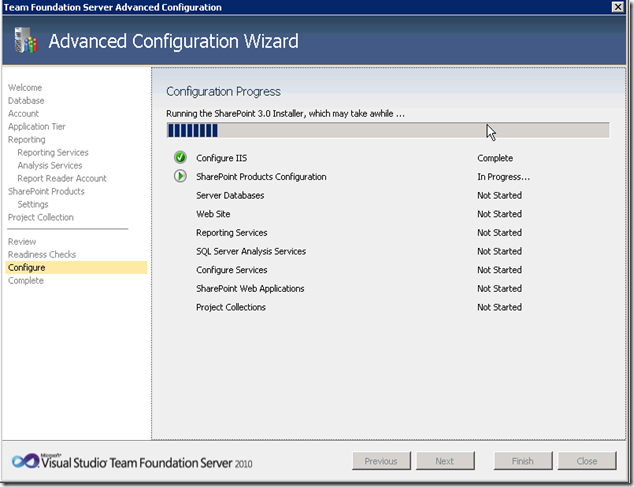Viewport: 634px width, 487px height.
Task: Click the Close button at bottom
Action: tap(587, 461)
